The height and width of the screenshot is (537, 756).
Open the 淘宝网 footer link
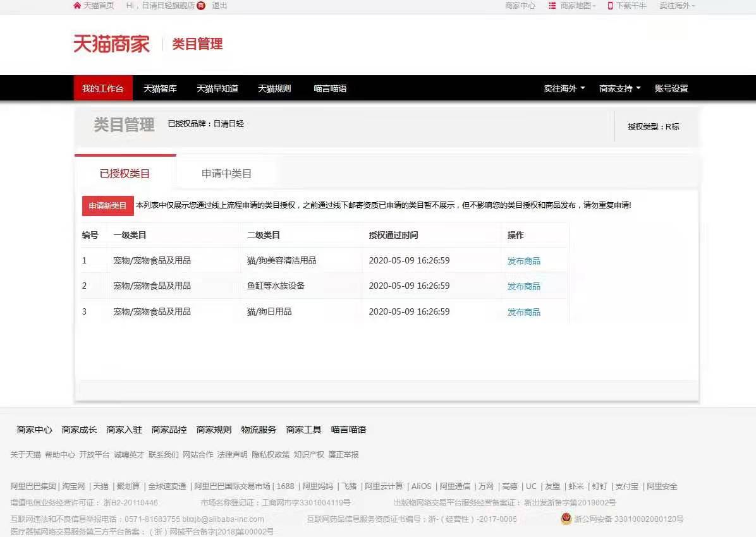[73, 486]
